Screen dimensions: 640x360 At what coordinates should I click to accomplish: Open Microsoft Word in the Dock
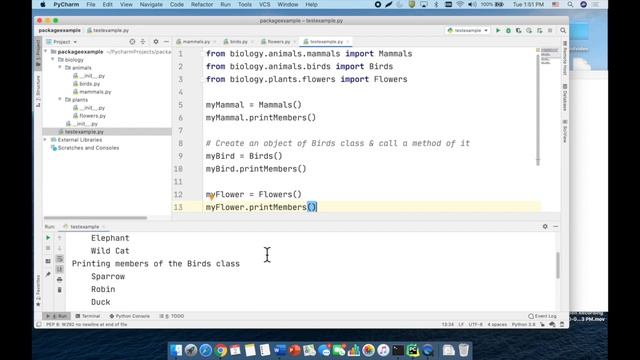(x=280, y=350)
